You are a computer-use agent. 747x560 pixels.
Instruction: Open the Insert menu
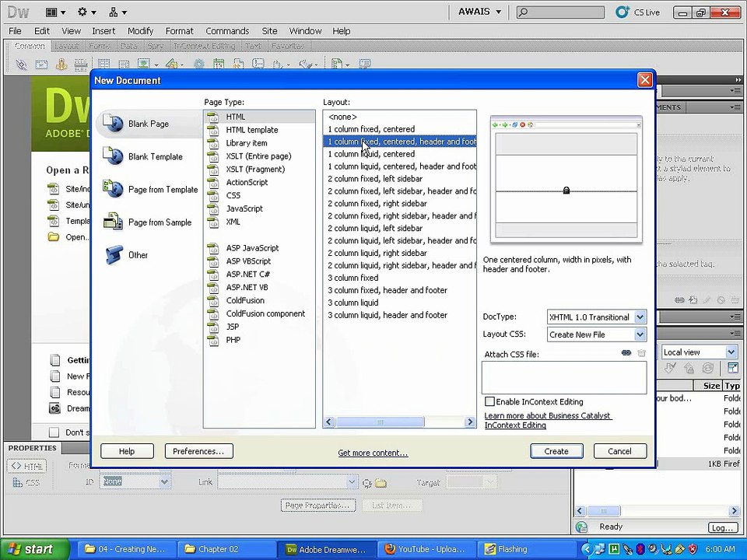(x=103, y=31)
